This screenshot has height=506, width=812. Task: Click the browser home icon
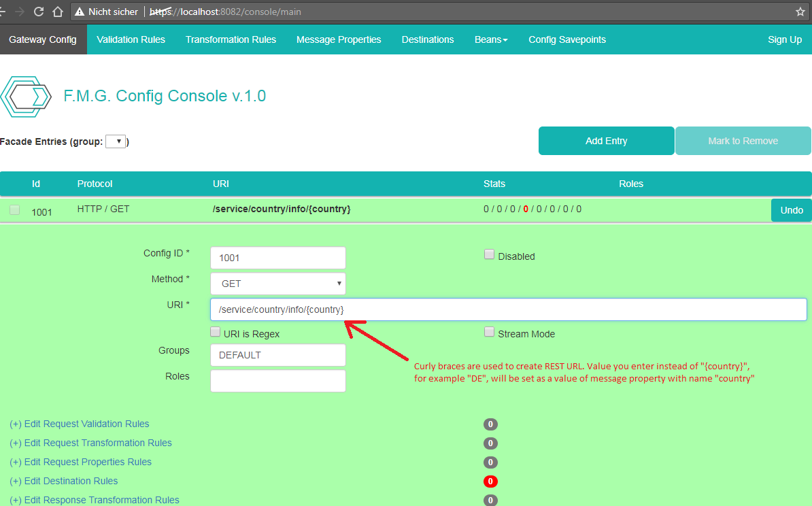coord(58,12)
